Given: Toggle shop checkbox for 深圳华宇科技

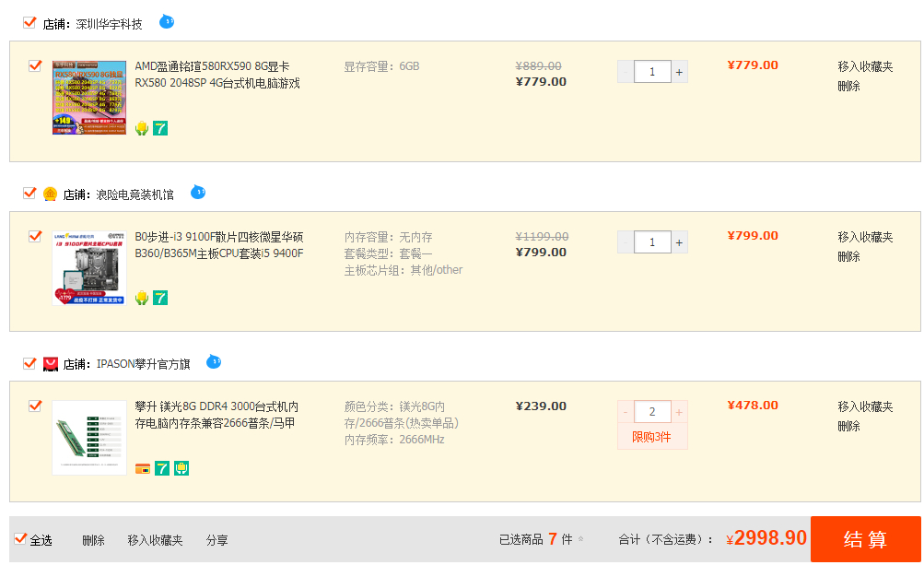Looking at the screenshot, I should pyautogui.click(x=29, y=22).
